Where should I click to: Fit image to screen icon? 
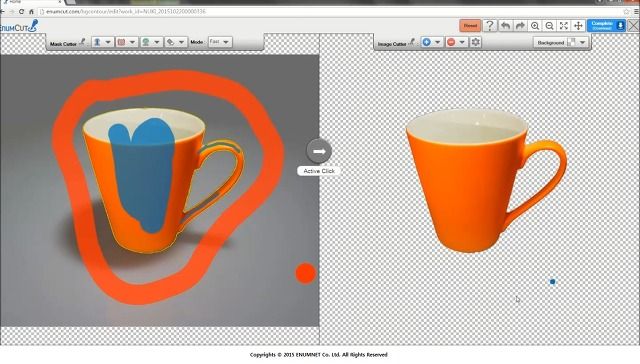tap(564, 26)
